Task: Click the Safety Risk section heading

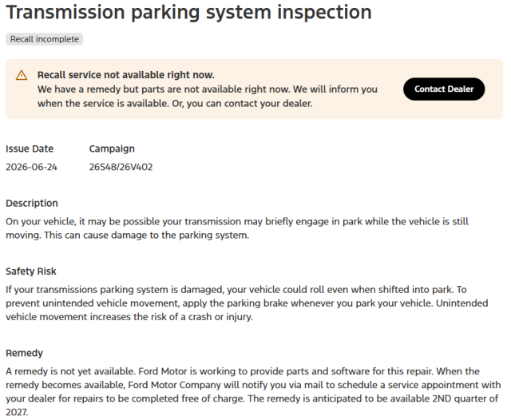Action: pos(30,271)
